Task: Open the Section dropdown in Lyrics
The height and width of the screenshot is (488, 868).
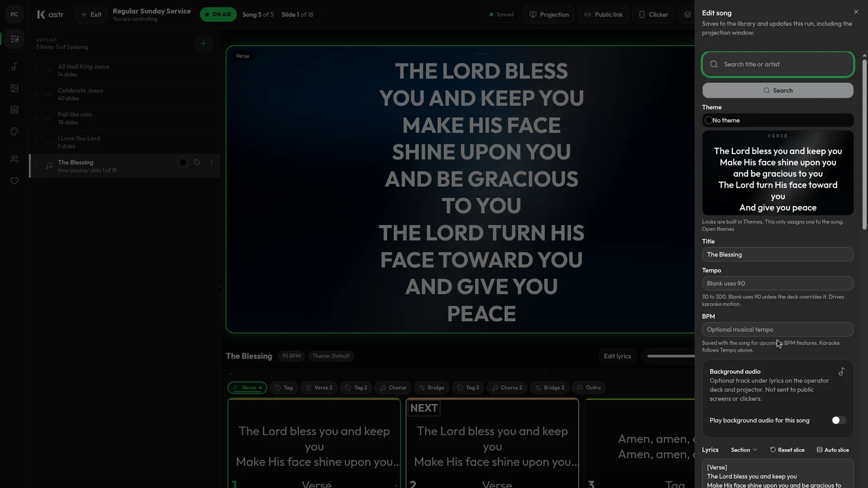Action: (x=744, y=450)
